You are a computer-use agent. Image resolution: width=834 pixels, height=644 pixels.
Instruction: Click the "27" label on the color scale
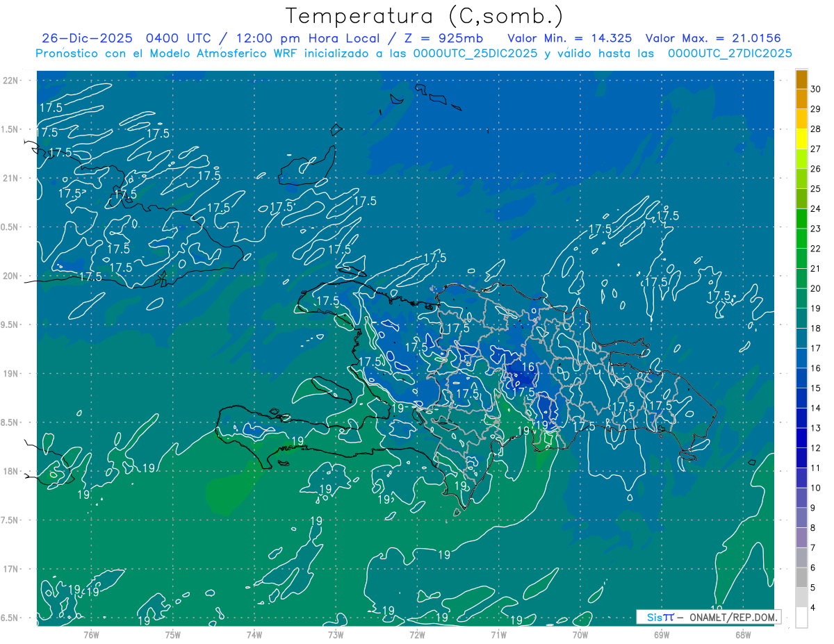coord(816,149)
